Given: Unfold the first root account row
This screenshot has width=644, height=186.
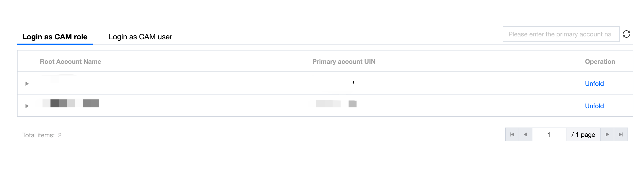Looking at the screenshot, I should [x=594, y=84].
